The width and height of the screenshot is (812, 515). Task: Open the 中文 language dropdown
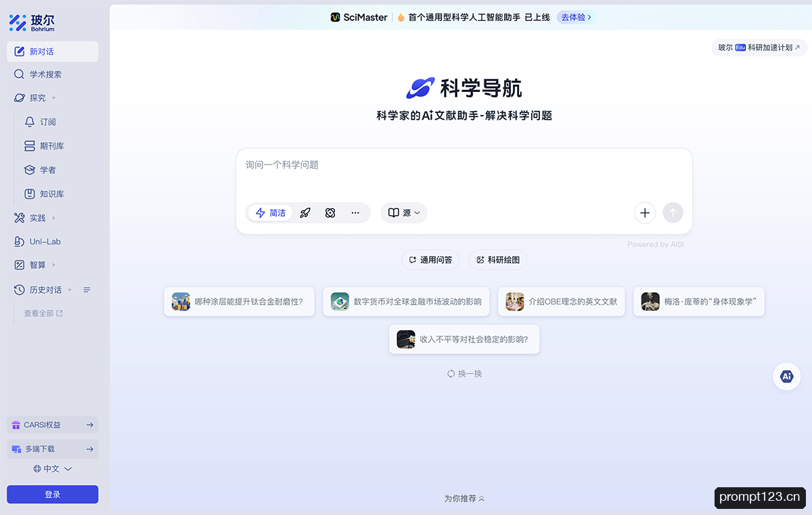click(53, 468)
